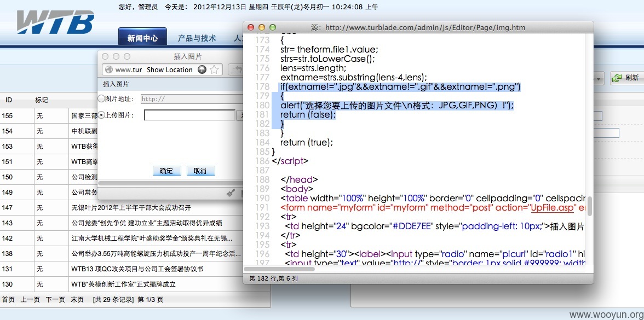This screenshot has height=320, width=644.
Task: Click the 第 182 行,第 6 列 status text
Action: coord(273,278)
